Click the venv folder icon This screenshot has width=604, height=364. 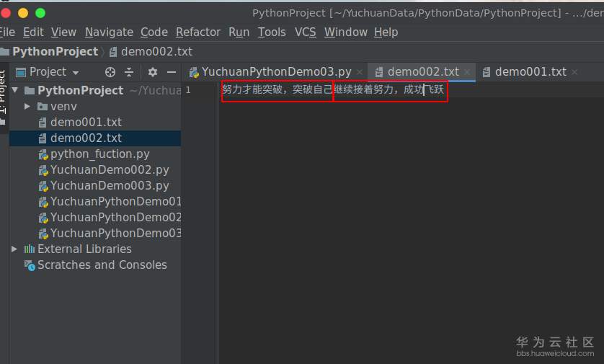coord(43,106)
